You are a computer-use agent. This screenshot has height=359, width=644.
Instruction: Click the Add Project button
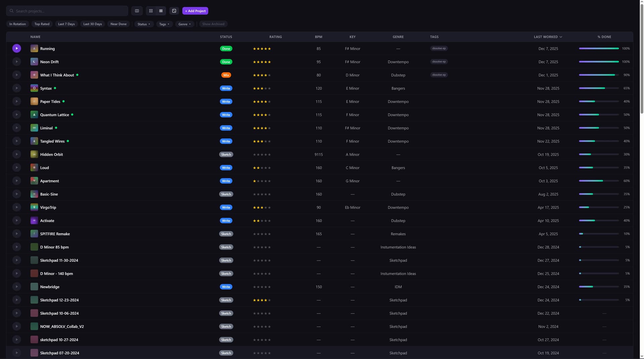pyautogui.click(x=195, y=11)
